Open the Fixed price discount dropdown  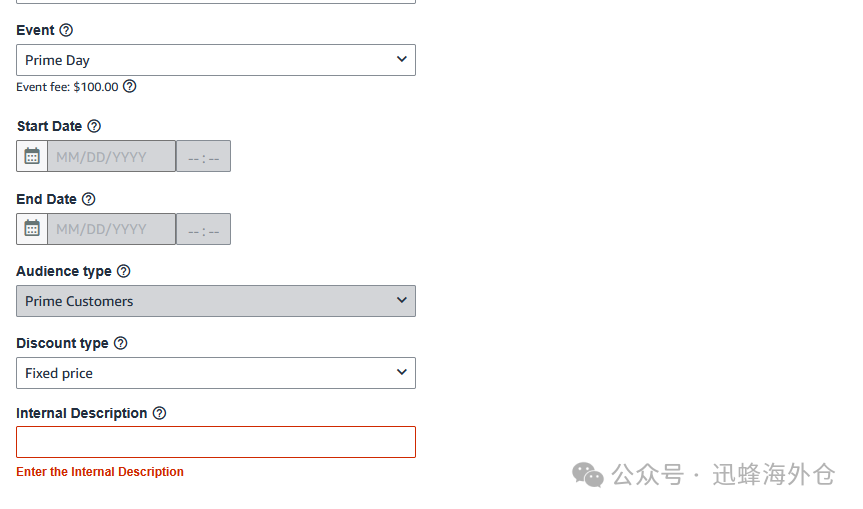pos(216,373)
